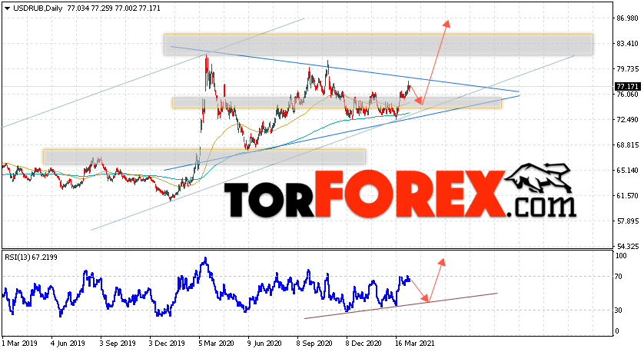Open the USDRUB symbol dropdown arrow

click(x=8, y=8)
